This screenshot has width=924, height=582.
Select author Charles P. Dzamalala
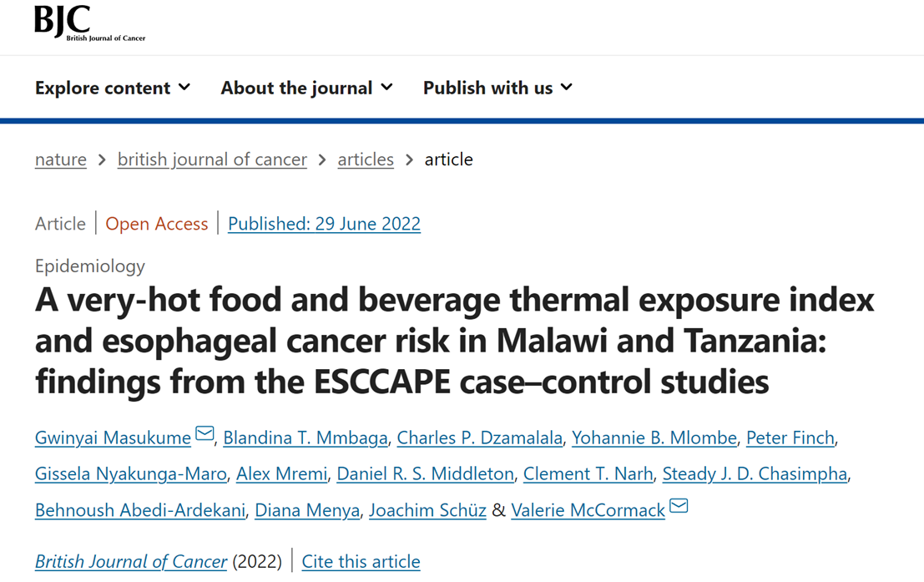[479, 438]
